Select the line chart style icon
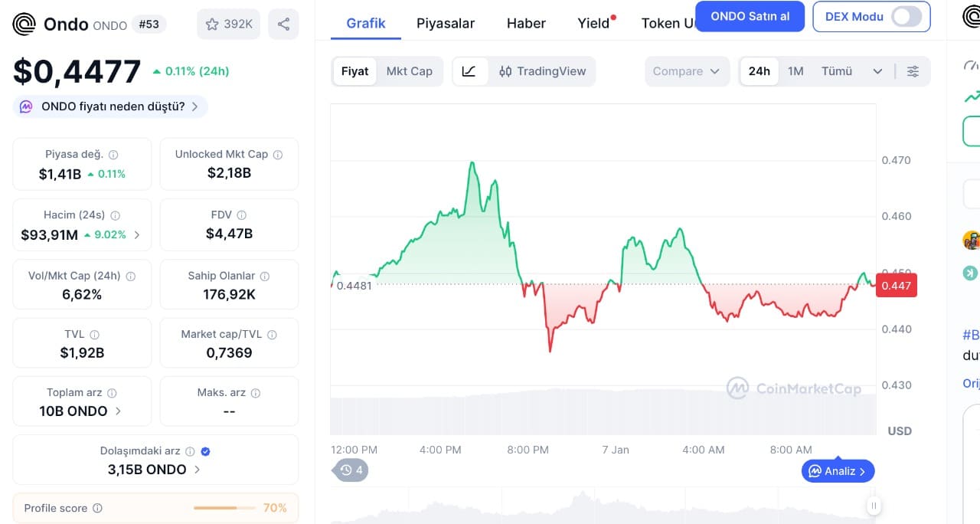The width and height of the screenshot is (980, 524). (469, 70)
